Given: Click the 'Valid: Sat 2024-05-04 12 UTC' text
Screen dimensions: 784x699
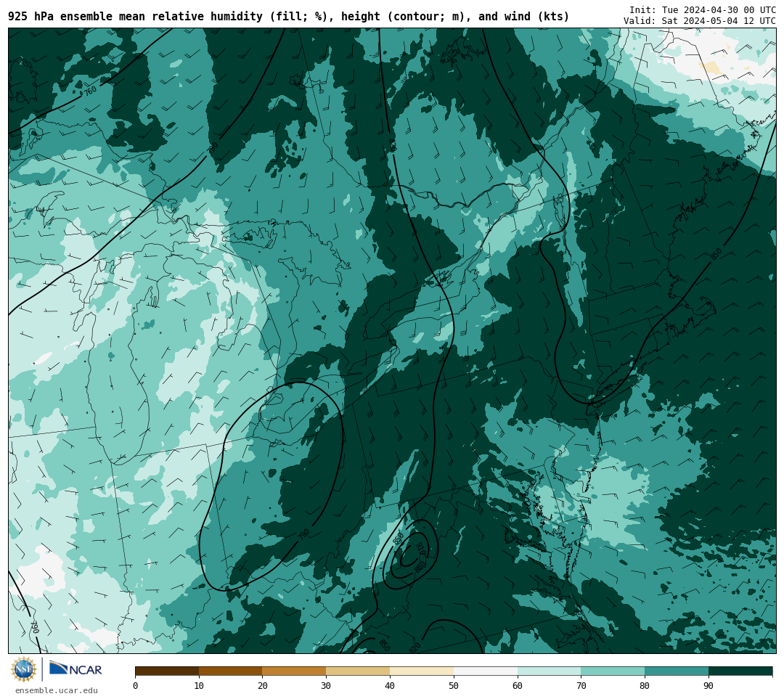Looking at the screenshot, I should [x=700, y=21].
